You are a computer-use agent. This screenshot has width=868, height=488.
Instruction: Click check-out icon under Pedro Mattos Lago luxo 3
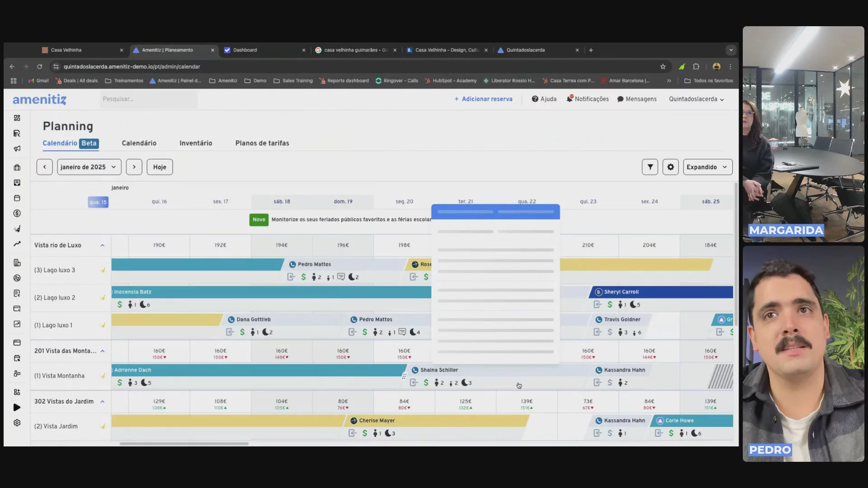point(291,277)
